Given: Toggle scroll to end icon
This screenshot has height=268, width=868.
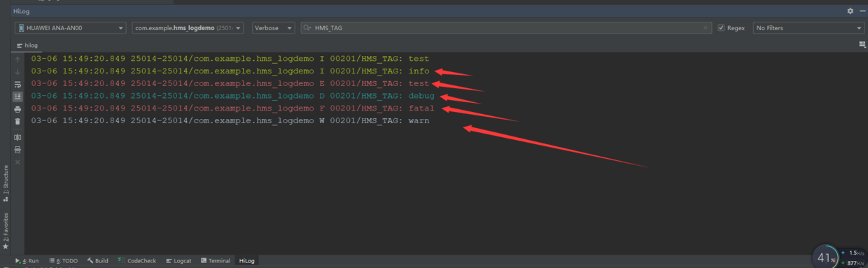Looking at the screenshot, I should tap(17, 97).
